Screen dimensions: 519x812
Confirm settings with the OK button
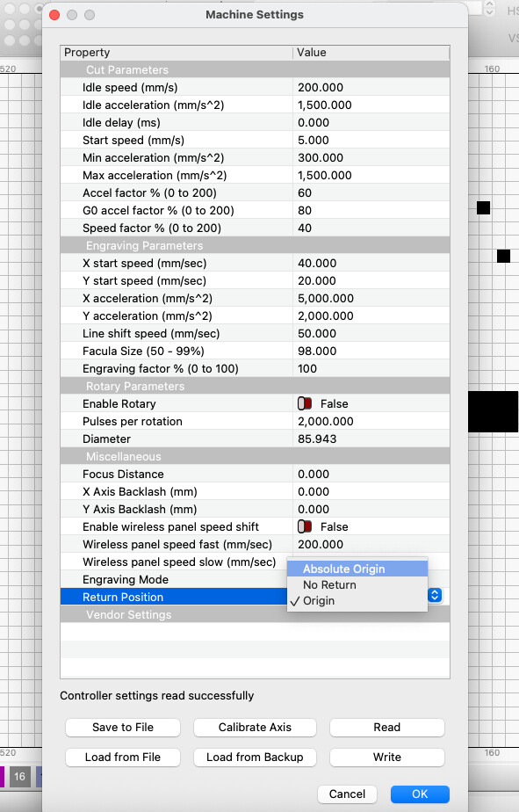coord(420,794)
